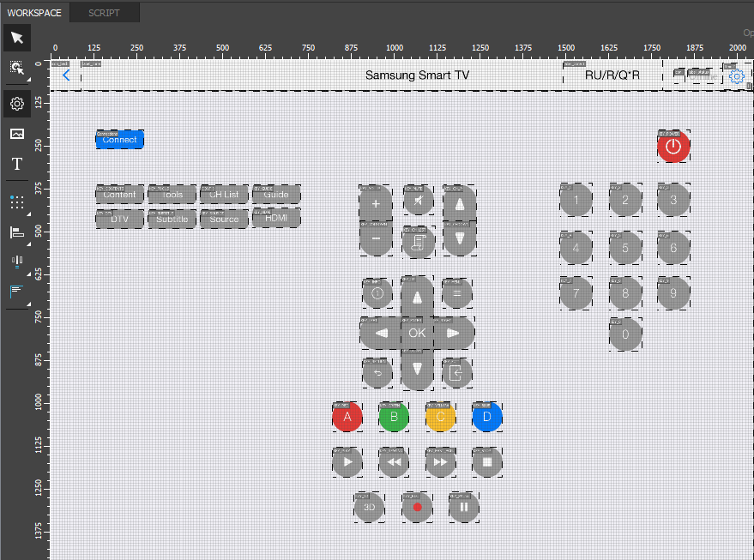Choose the image insert tool
754x560 pixels.
pos(16,134)
